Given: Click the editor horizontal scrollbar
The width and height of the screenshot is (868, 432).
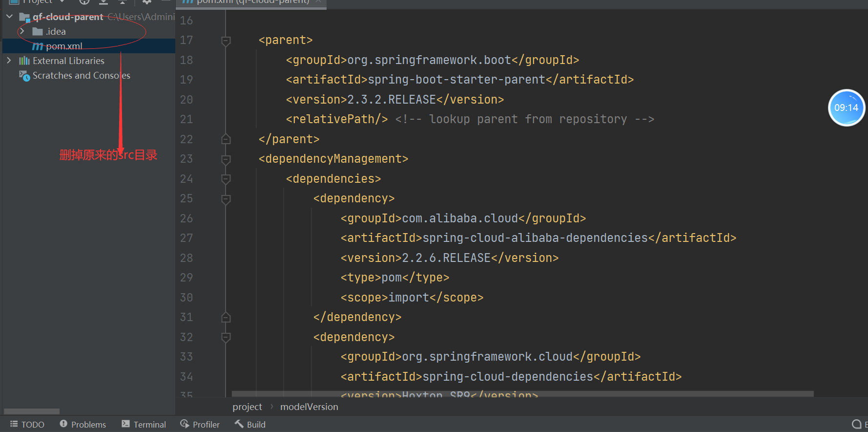Looking at the screenshot, I should (x=522, y=393).
